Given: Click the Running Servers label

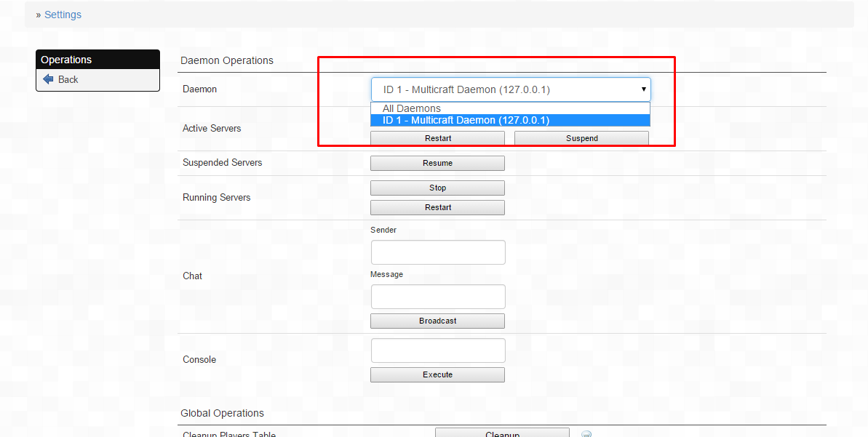Looking at the screenshot, I should pyautogui.click(x=216, y=198).
